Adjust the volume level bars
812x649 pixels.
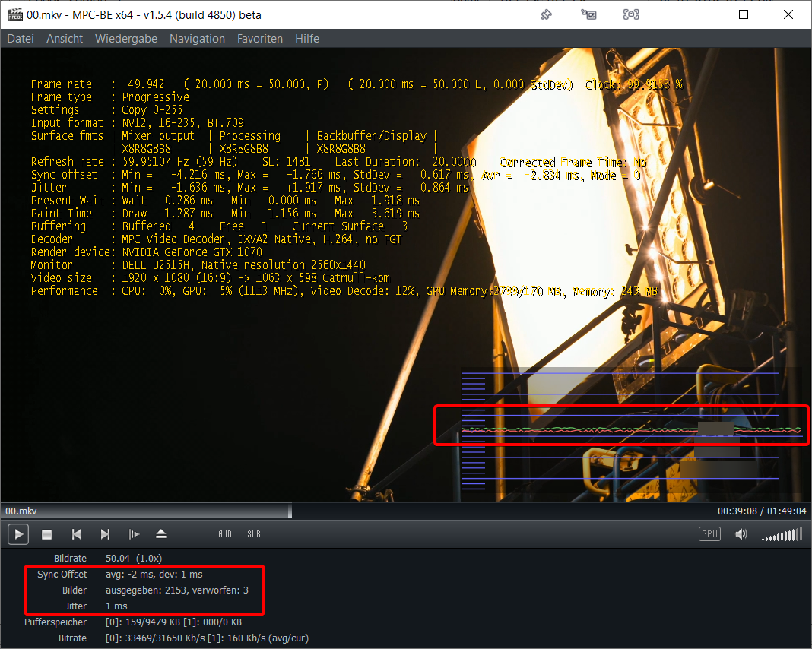pos(782,534)
